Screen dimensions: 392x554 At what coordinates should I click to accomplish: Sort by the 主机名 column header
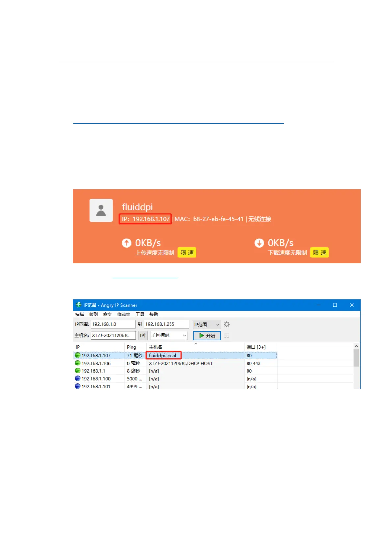pos(196,347)
